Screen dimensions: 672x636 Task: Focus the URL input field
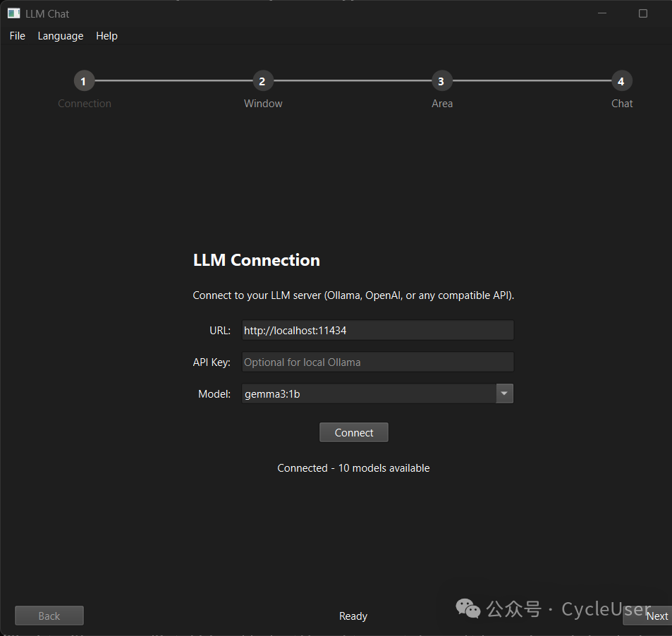click(377, 331)
